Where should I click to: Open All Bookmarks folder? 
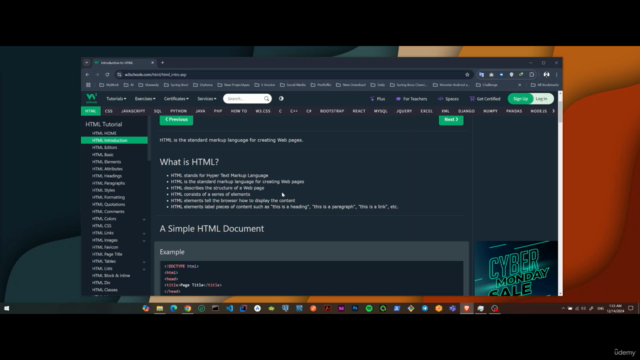[545, 85]
